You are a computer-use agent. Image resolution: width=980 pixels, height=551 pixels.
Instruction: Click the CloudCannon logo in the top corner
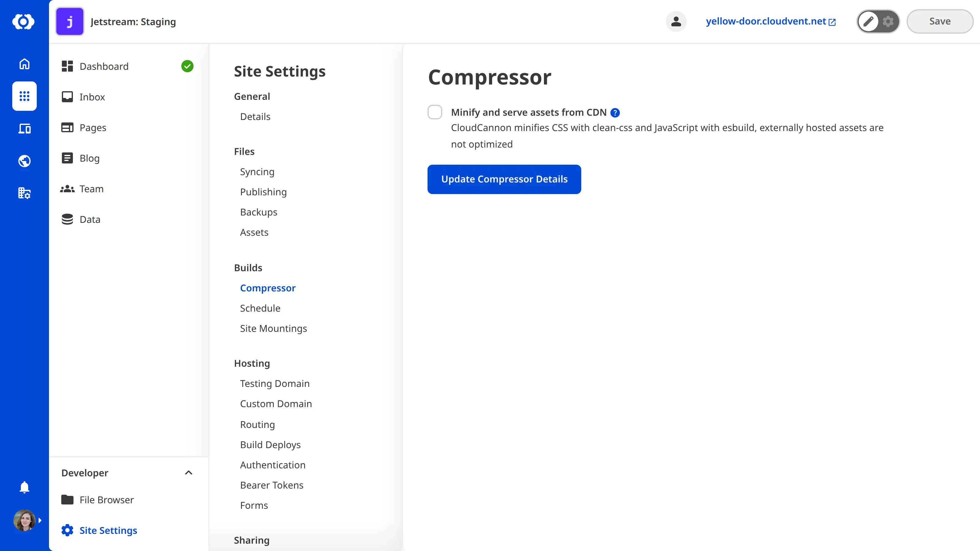[24, 21]
